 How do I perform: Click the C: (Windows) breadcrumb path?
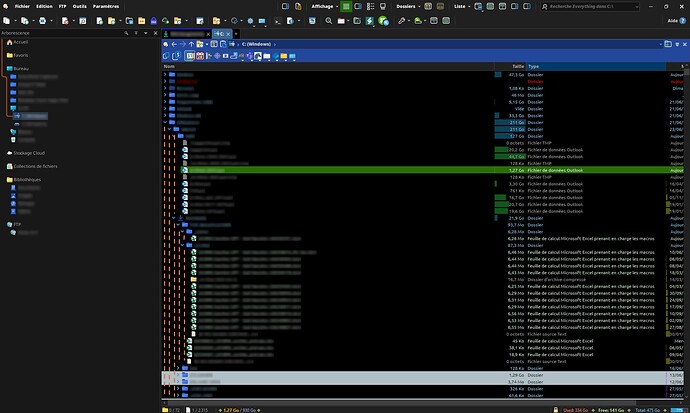point(256,44)
